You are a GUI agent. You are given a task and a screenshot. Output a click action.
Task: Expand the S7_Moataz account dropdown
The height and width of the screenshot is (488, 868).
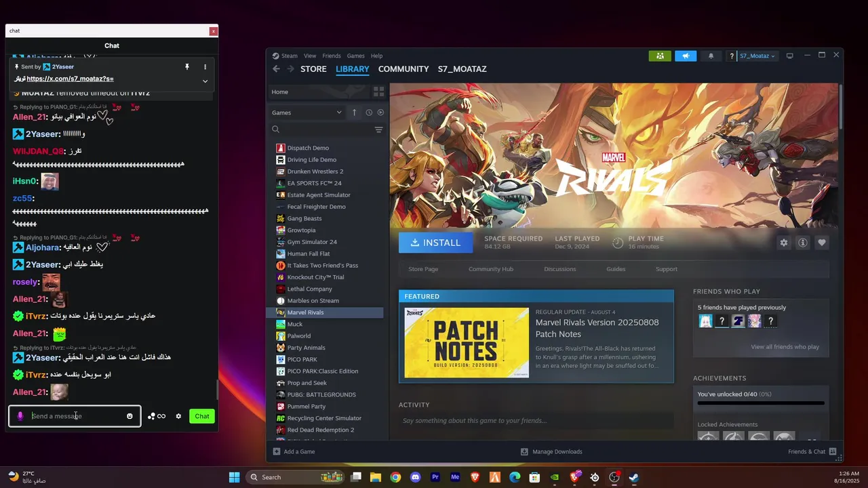pos(757,56)
